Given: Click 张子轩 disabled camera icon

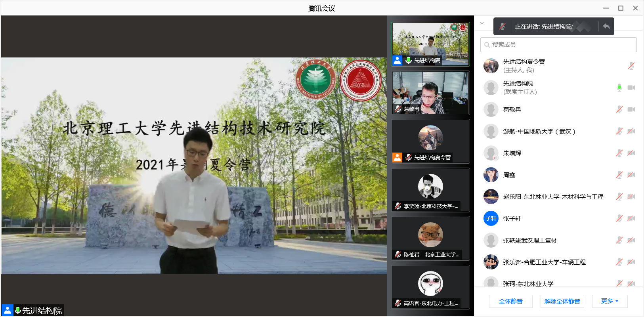Looking at the screenshot, I should pos(631,218).
